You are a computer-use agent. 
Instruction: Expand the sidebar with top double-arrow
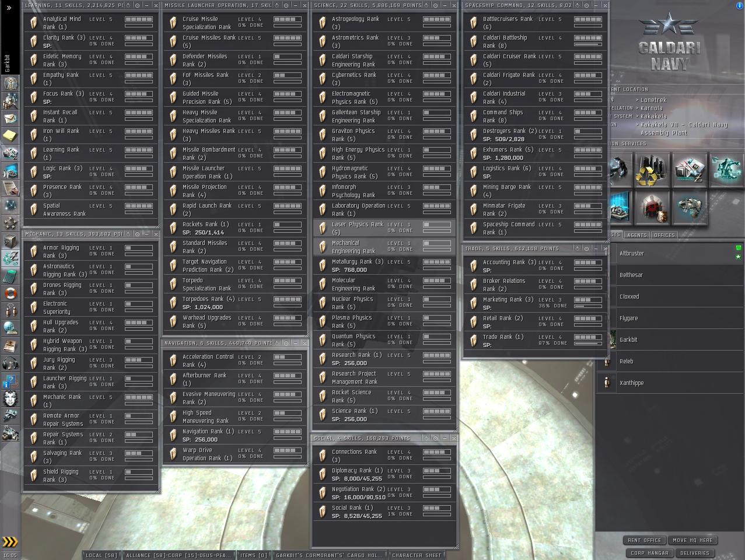point(9,8)
